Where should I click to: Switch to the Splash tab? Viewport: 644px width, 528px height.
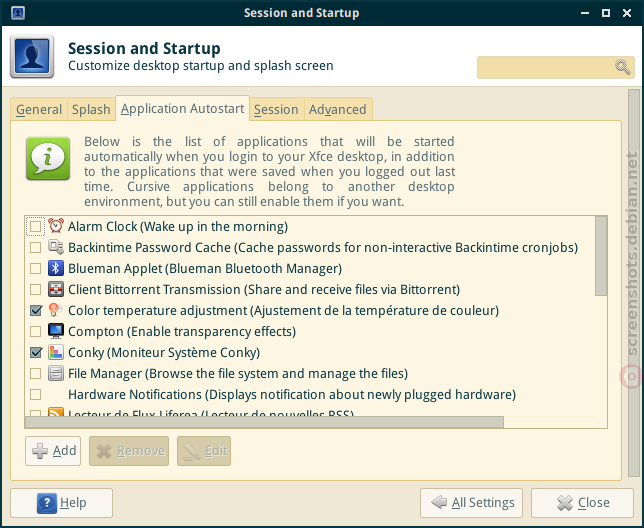[x=91, y=109]
